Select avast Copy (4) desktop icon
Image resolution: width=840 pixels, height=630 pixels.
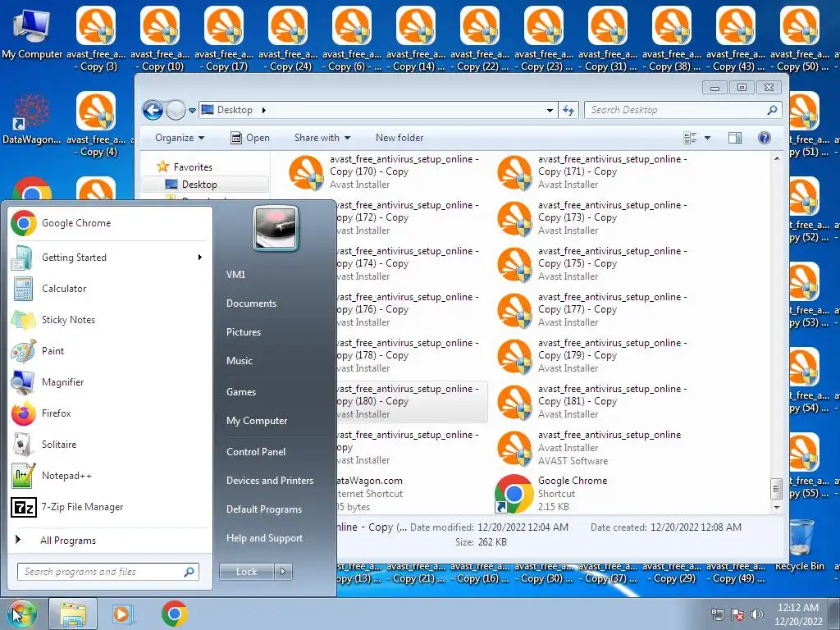pos(96,125)
